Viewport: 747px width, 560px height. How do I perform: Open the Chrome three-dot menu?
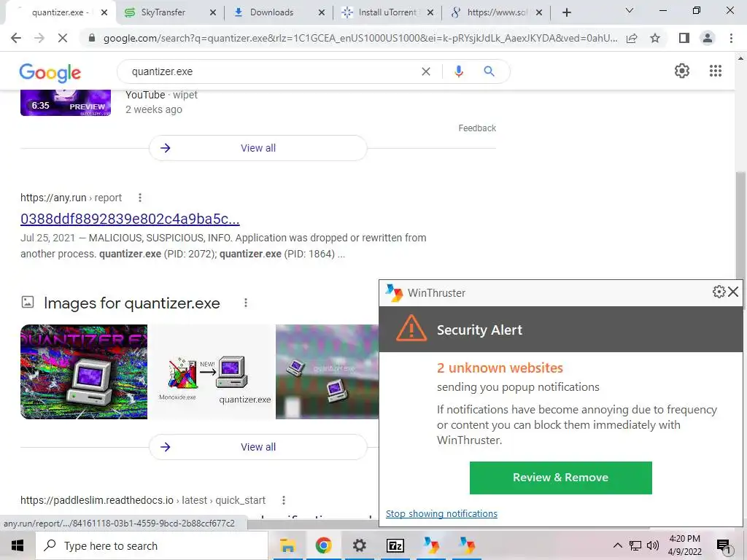[731, 38]
